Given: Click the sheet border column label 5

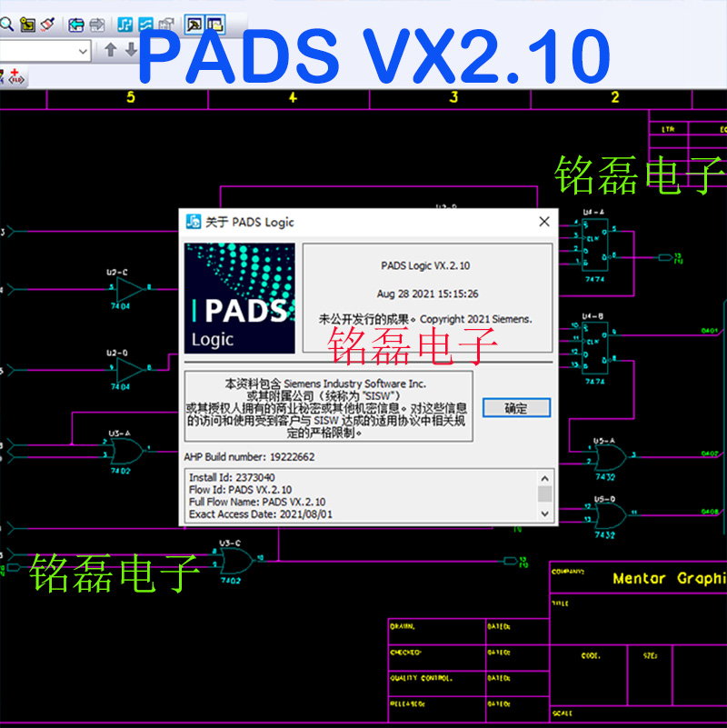Looking at the screenshot, I should [131, 97].
